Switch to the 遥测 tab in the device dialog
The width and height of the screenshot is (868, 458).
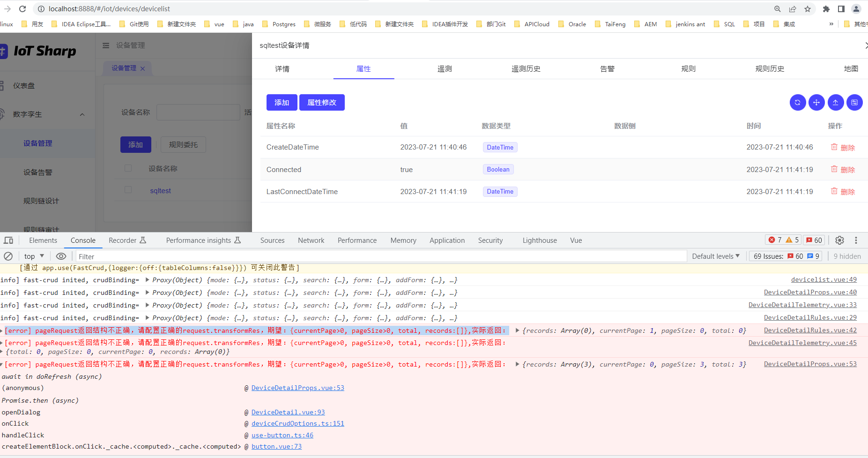(444, 68)
